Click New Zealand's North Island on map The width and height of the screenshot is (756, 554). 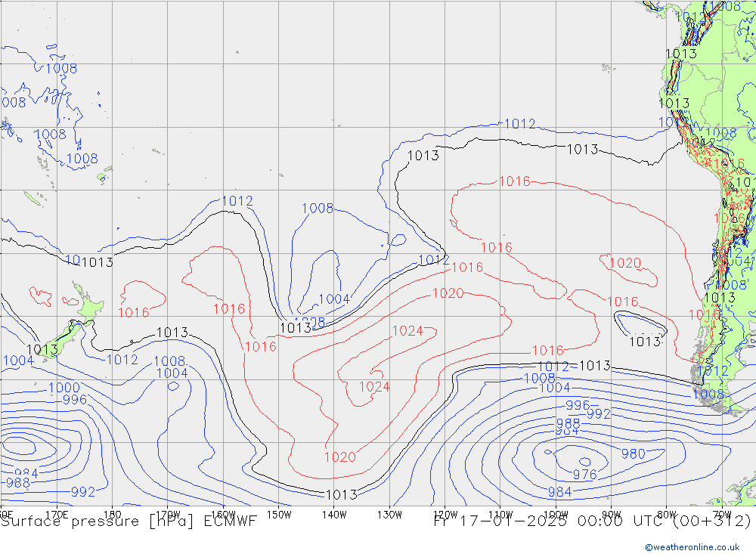pos(89,306)
